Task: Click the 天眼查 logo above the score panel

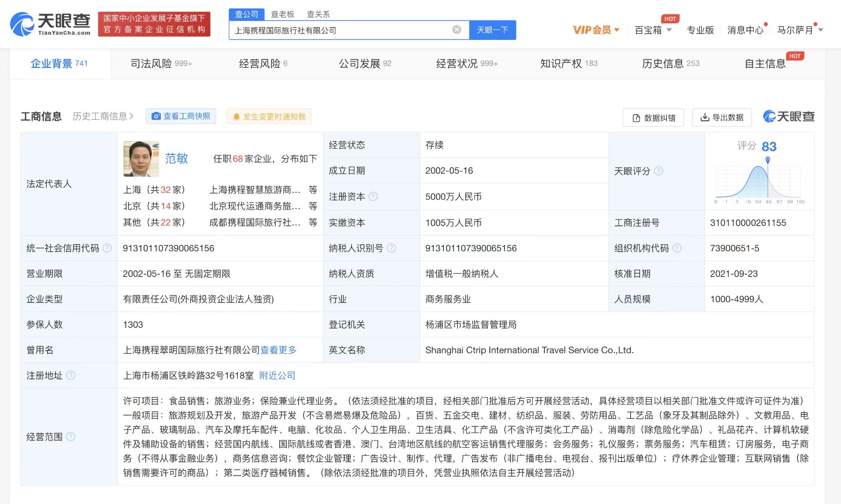Action: click(788, 117)
